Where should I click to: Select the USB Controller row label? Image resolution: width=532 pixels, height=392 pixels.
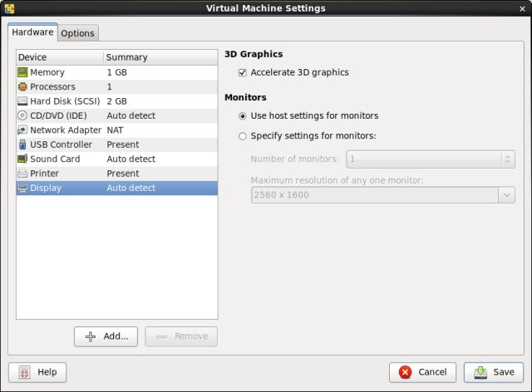pos(61,145)
